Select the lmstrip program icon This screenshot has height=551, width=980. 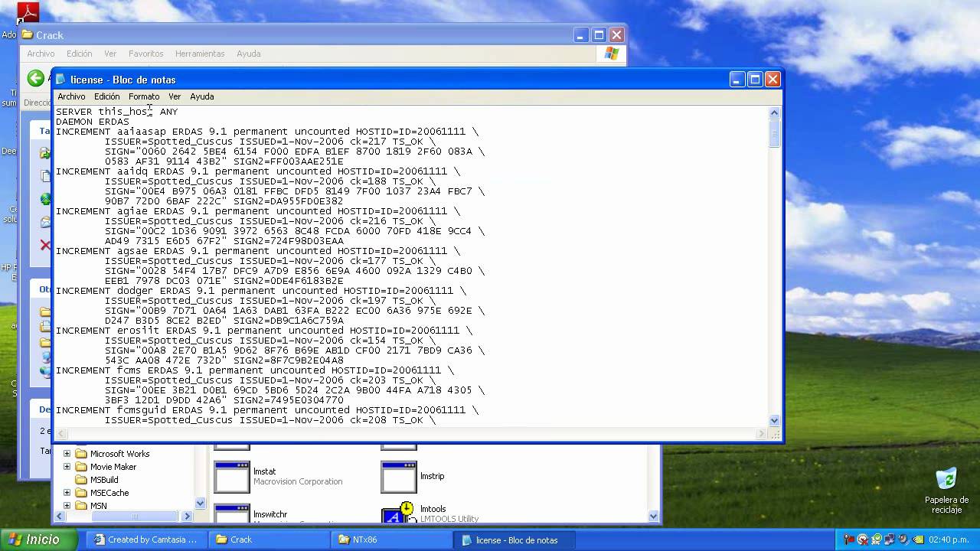[399, 476]
